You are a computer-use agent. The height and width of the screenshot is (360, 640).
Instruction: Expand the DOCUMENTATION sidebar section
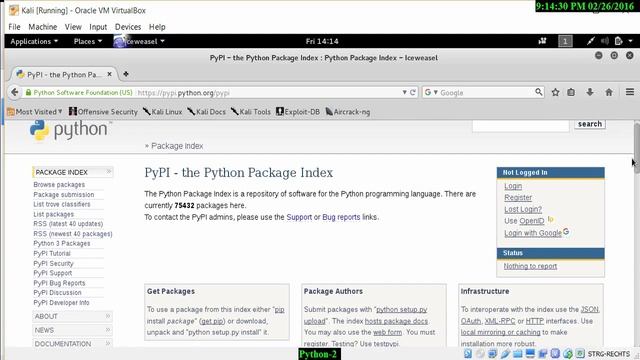[x=72, y=344]
